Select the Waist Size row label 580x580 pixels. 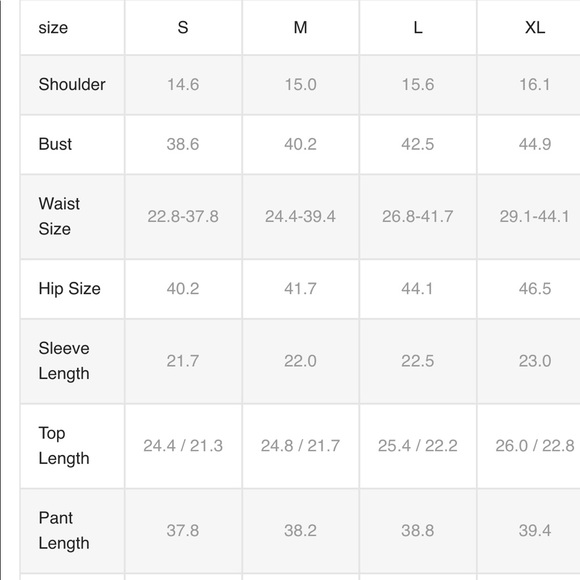59,216
